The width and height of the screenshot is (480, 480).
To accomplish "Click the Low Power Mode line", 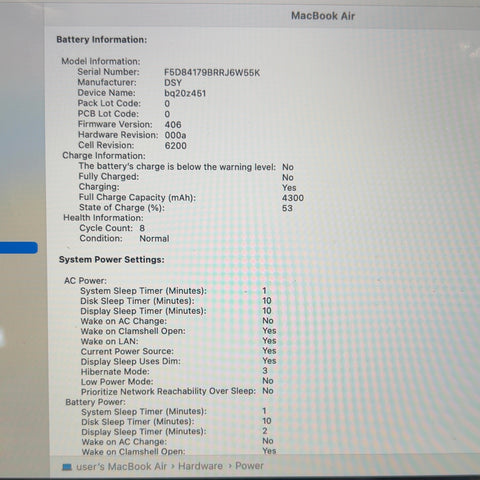I will pos(177,381).
